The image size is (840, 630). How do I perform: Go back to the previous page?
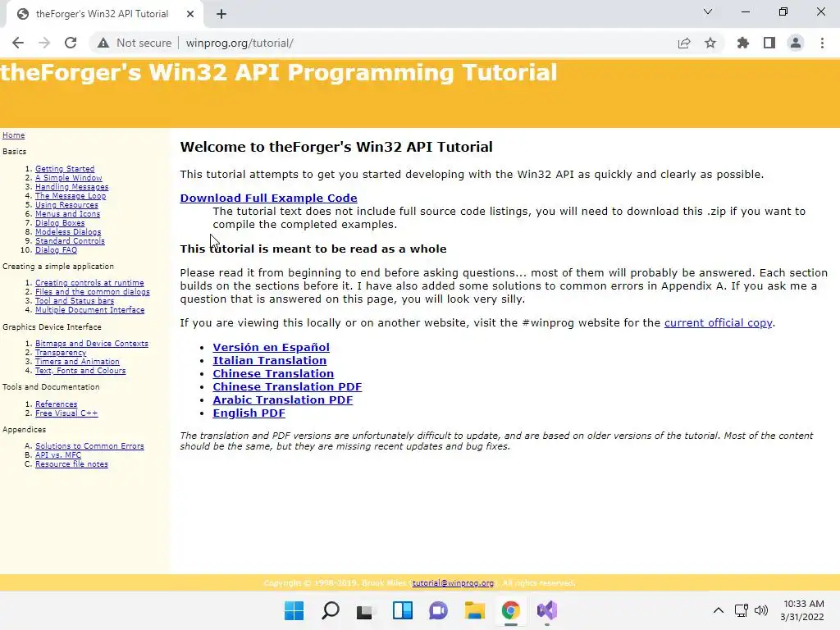[18, 43]
